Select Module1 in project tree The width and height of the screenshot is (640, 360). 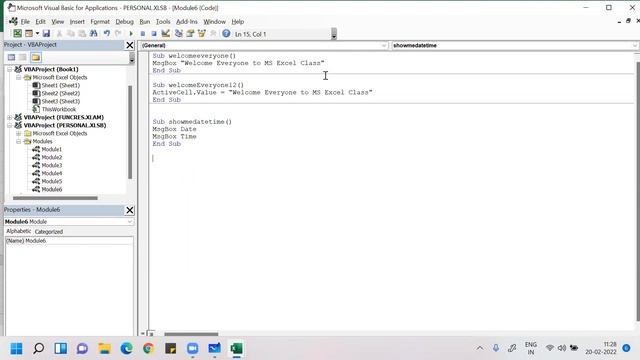[51, 149]
